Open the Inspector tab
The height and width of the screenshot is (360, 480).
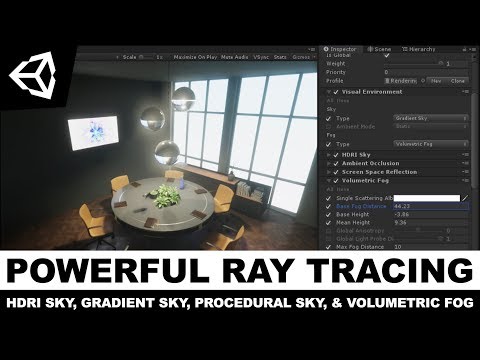[x=340, y=49]
